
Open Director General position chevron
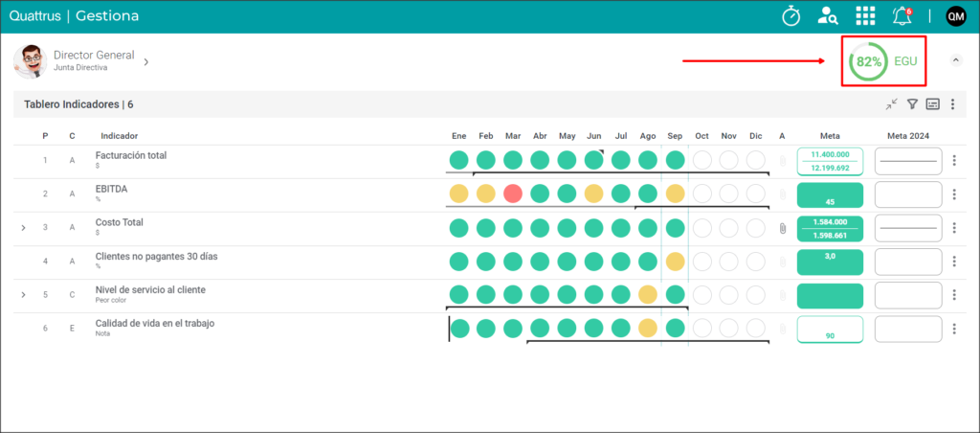[145, 62]
